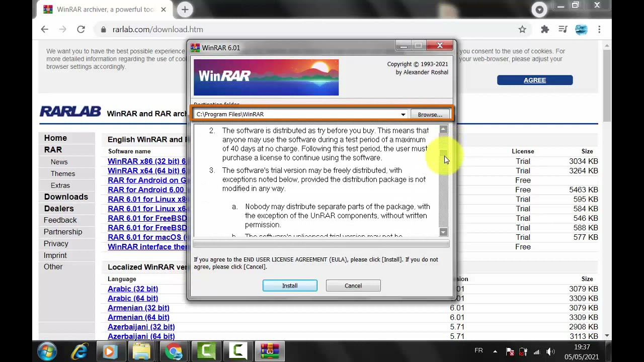
Task: Open the Arabic (32 bit) download link
Action: [133, 289]
